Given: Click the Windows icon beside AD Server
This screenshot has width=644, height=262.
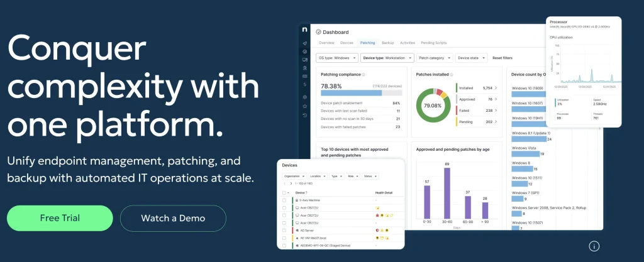Looking at the screenshot, I should (297, 231).
